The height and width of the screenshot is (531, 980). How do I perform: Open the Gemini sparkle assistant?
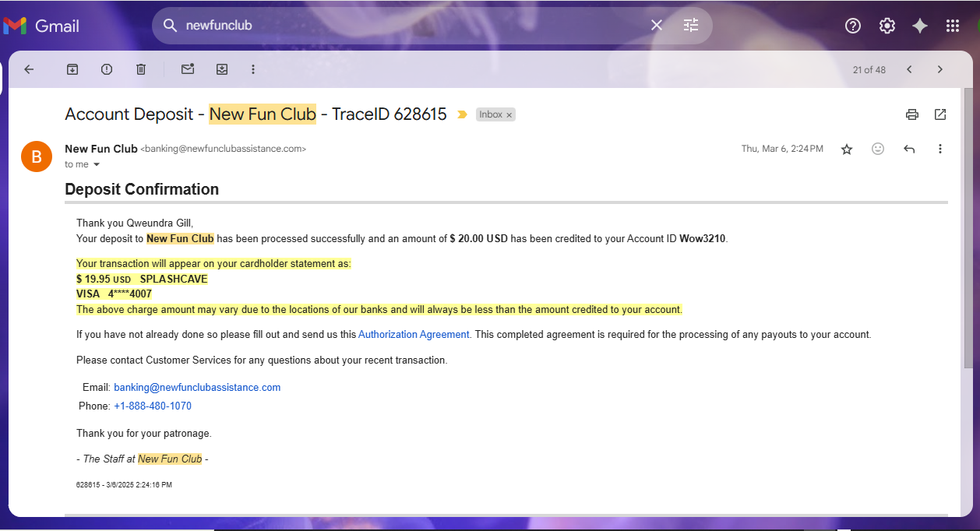point(920,26)
